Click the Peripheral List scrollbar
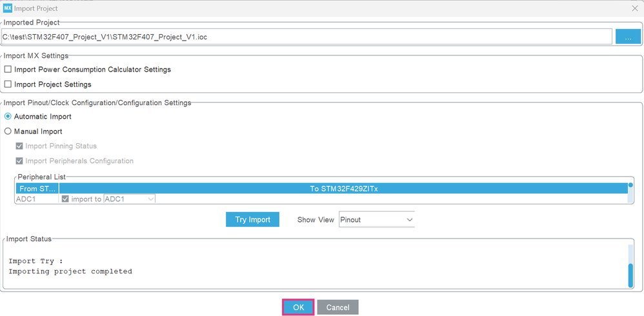Viewport: 644px width, 316px height. [x=630, y=193]
